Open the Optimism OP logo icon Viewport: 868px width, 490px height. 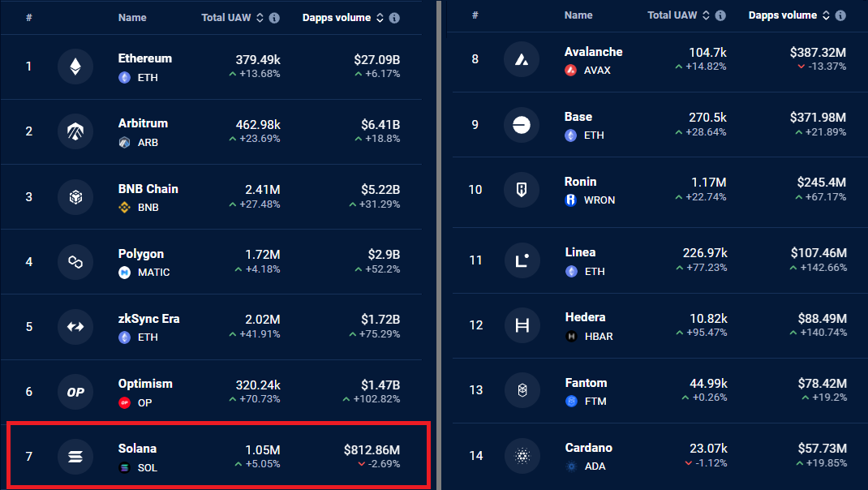[75, 392]
